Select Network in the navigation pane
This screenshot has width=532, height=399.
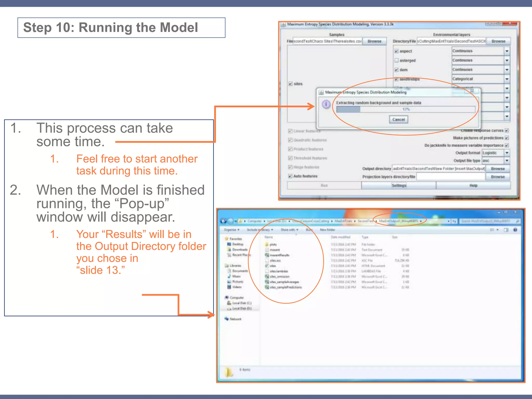pos(235,319)
